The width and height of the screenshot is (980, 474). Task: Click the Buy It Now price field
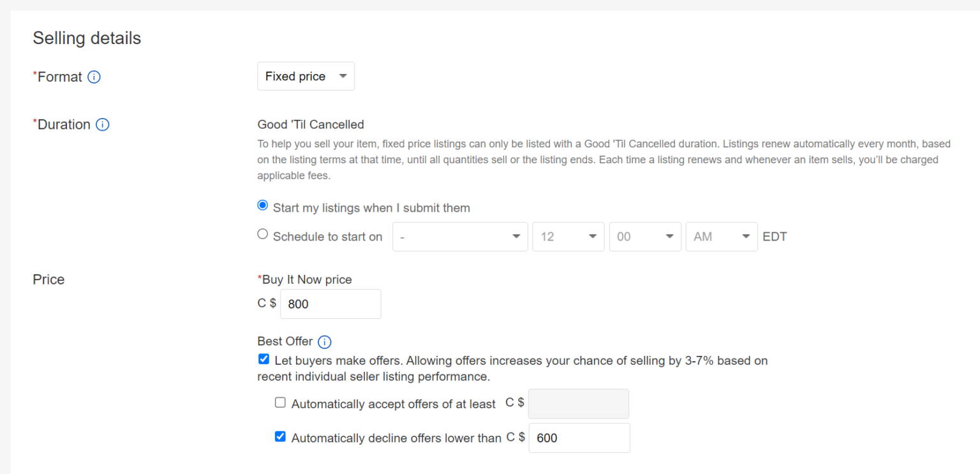click(x=330, y=304)
